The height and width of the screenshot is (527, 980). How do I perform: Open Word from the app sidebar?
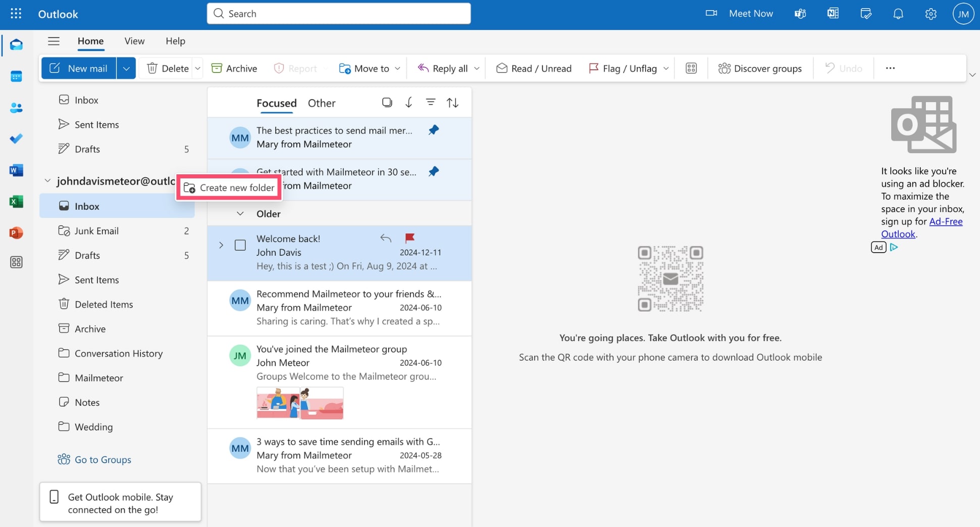click(x=16, y=170)
